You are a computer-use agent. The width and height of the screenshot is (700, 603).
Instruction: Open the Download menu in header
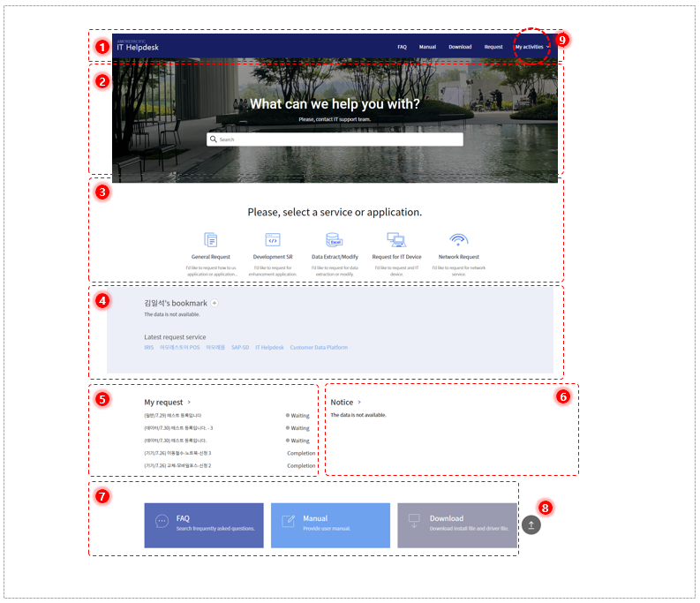tap(460, 47)
